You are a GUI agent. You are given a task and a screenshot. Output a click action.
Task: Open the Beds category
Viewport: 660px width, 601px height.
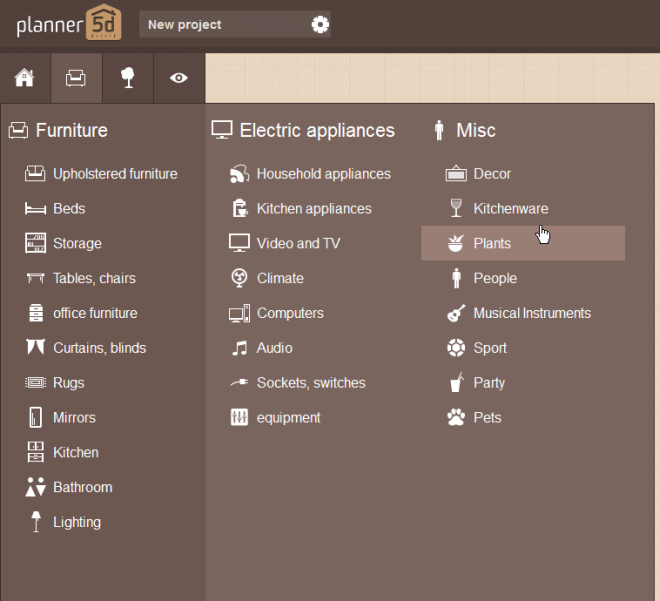(x=69, y=208)
